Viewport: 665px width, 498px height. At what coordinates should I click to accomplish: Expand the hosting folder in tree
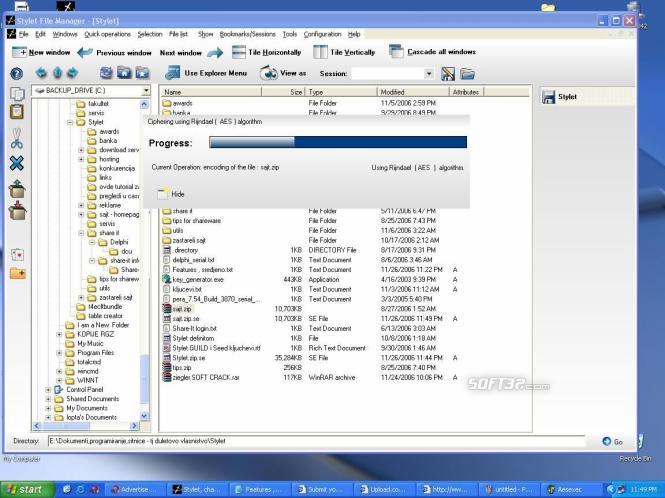[x=81, y=159]
